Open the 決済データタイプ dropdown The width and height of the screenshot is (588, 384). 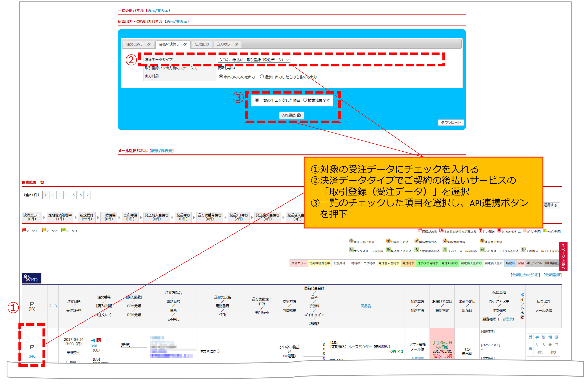254,60
